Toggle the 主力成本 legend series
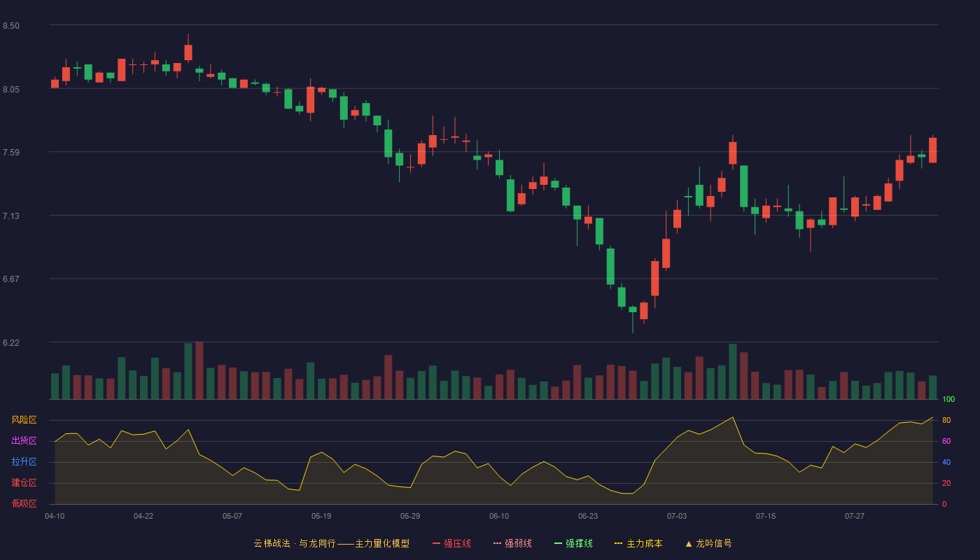 [x=638, y=543]
